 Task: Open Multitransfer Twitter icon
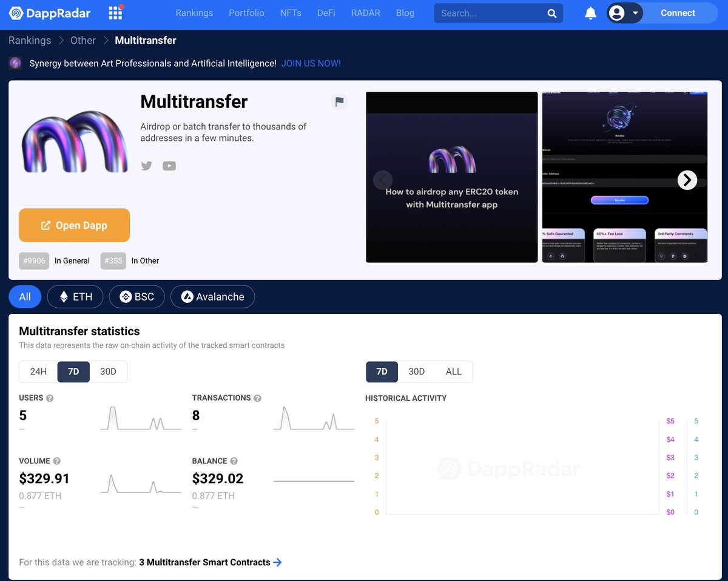[x=147, y=166]
